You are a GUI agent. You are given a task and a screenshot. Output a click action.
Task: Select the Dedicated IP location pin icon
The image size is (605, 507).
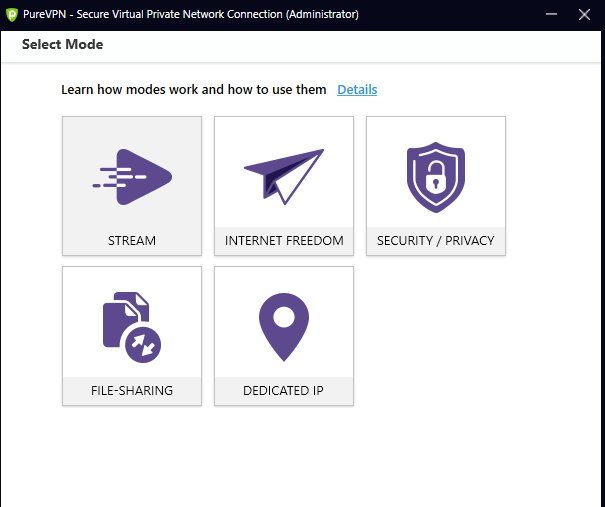click(x=284, y=327)
